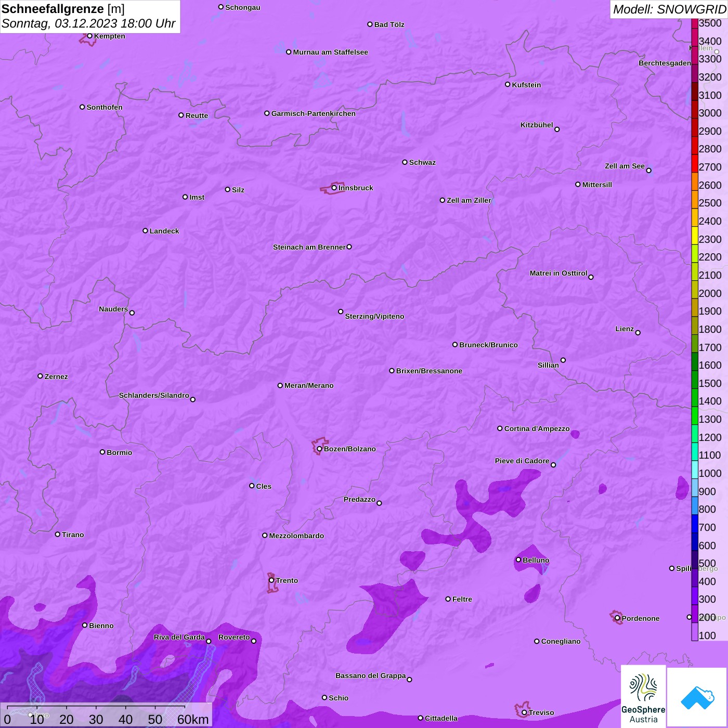Click the Zernez label
The height and width of the screenshot is (728, 728).
[56, 376]
